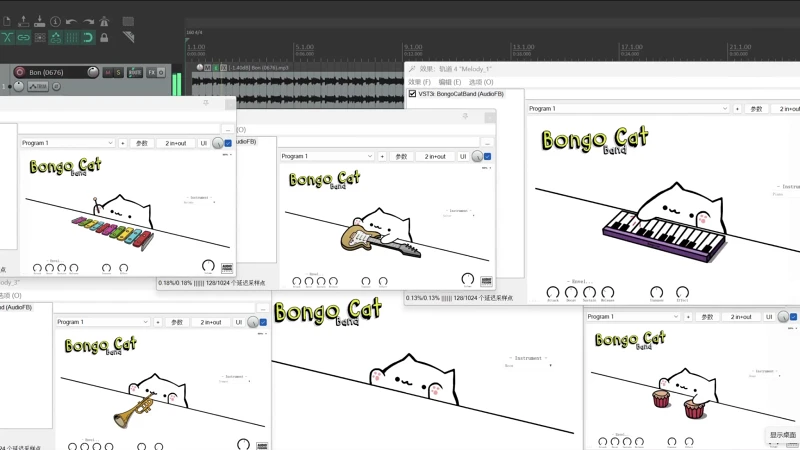Image resolution: width=800 pixels, height=450 pixels.
Task: Click TRIM envelope button on track 1
Action: click(38, 87)
